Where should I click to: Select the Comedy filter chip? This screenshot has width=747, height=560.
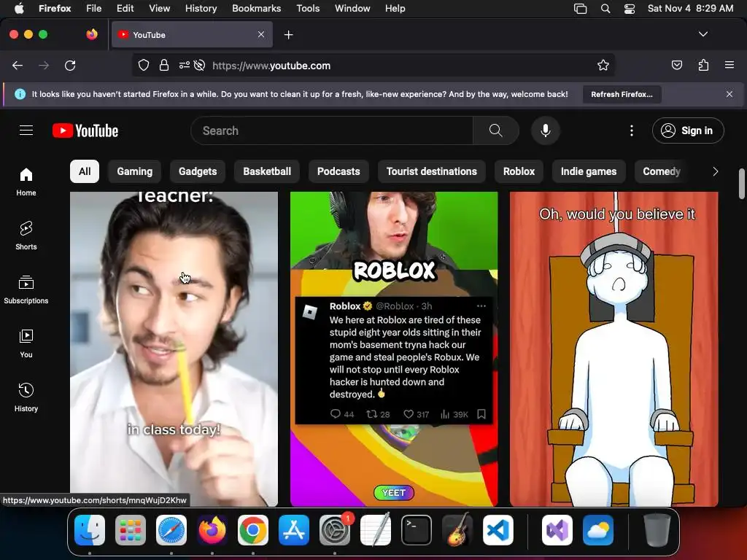click(662, 171)
